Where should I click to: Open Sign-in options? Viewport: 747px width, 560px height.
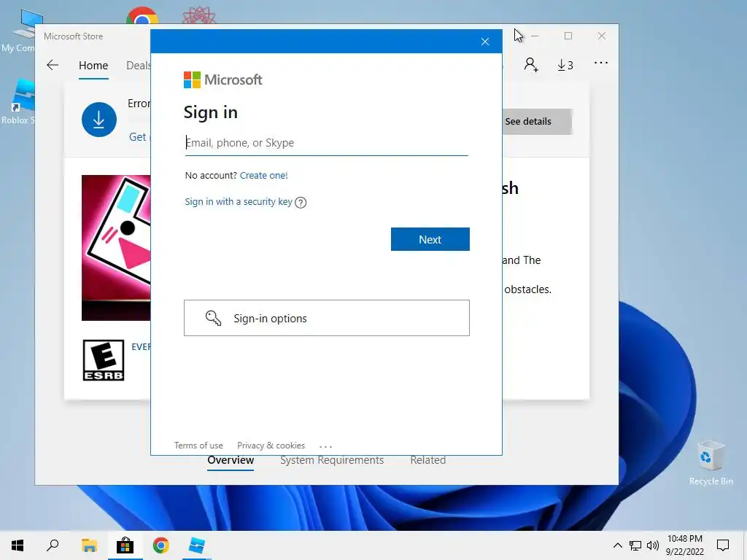(326, 318)
